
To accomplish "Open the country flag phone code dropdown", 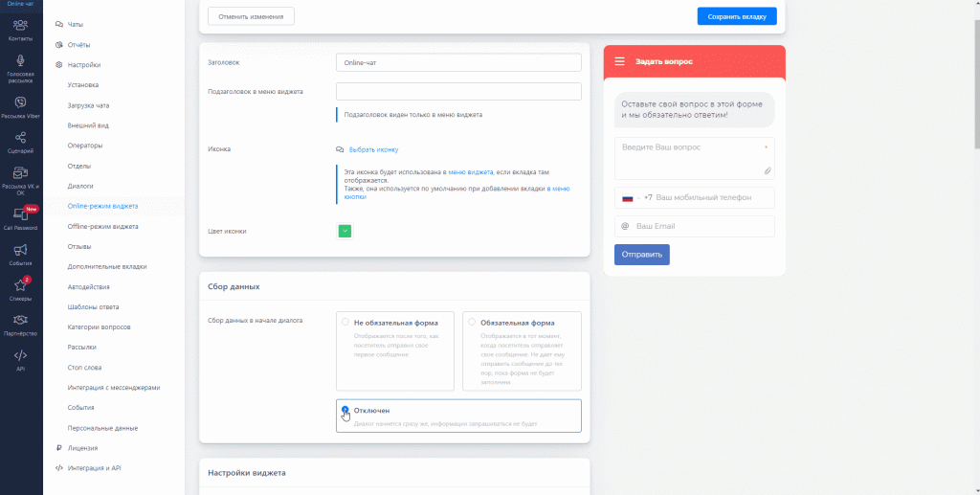I will [x=630, y=197].
